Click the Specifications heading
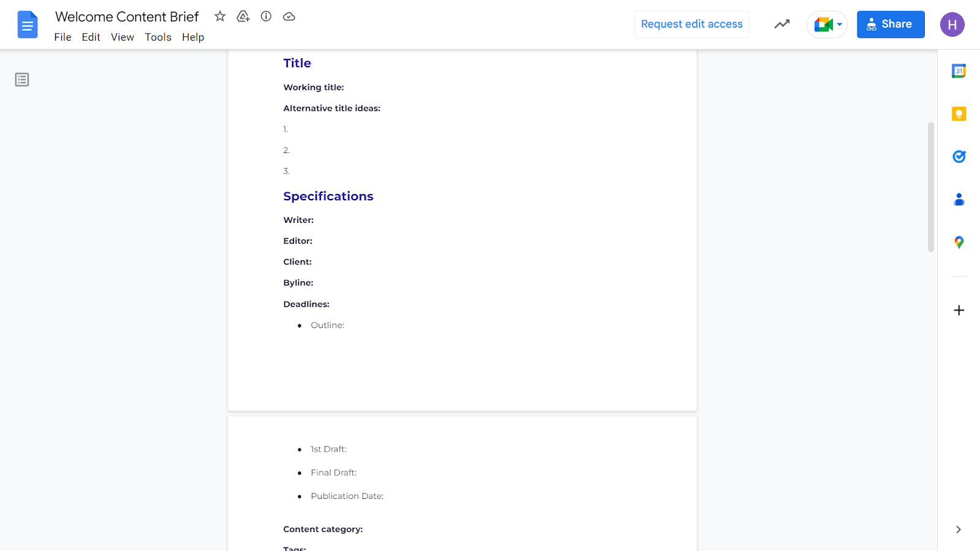The width and height of the screenshot is (980, 551). click(x=328, y=197)
